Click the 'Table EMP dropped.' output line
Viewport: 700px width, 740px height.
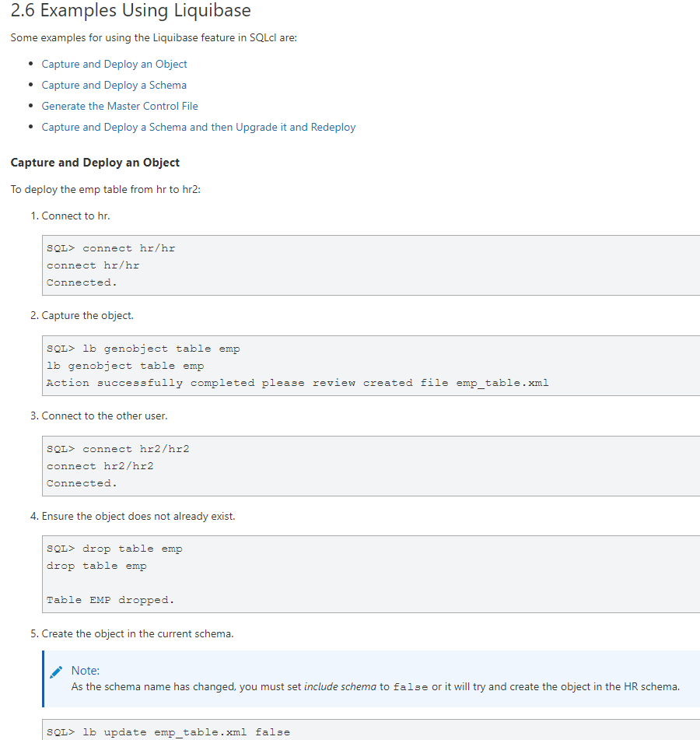[110, 600]
